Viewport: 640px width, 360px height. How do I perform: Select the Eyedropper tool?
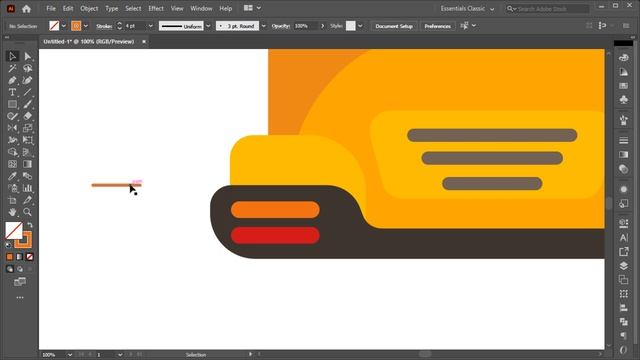pos(12,176)
